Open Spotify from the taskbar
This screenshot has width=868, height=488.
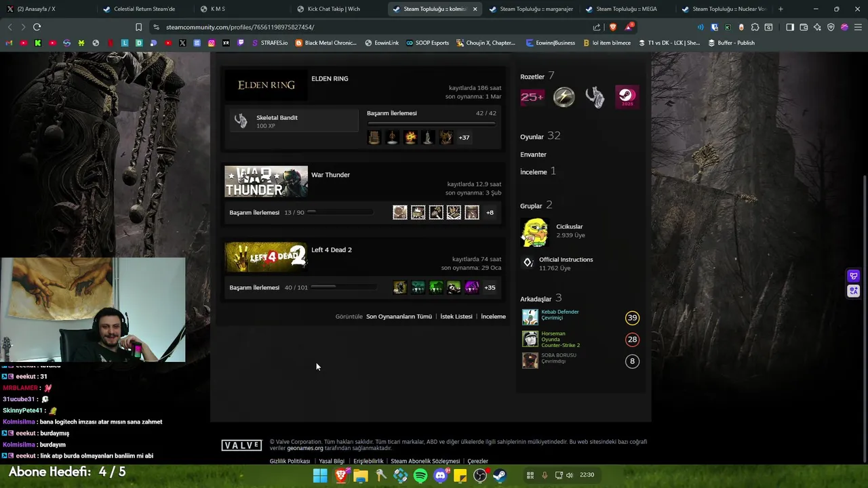(420, 476)
